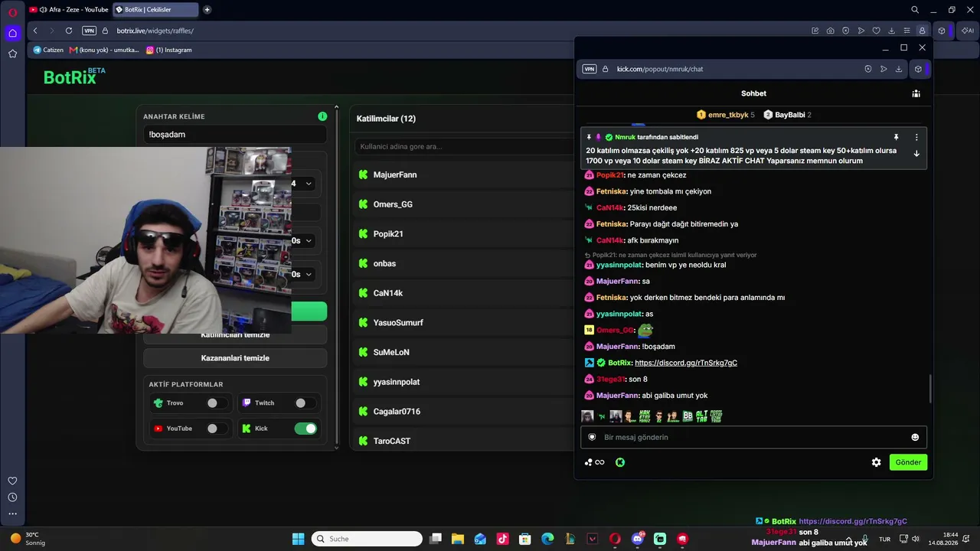Screen dimensions: 980x551
Task: Select the BotRix | Cekilisler tab
Action: 155,10
